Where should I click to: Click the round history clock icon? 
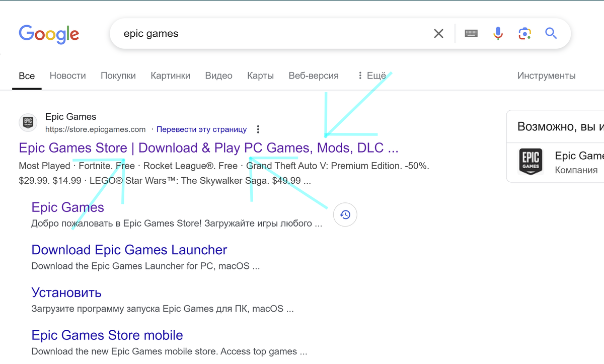345,215
